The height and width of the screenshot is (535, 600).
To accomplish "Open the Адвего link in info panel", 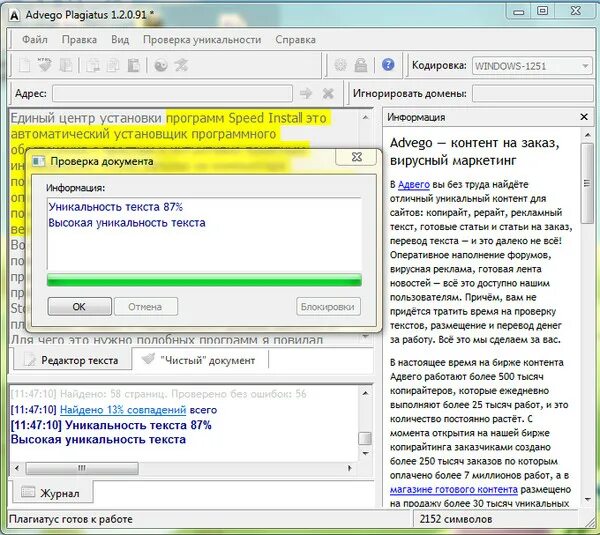I will pyautogui.click(x=414, y=184).
